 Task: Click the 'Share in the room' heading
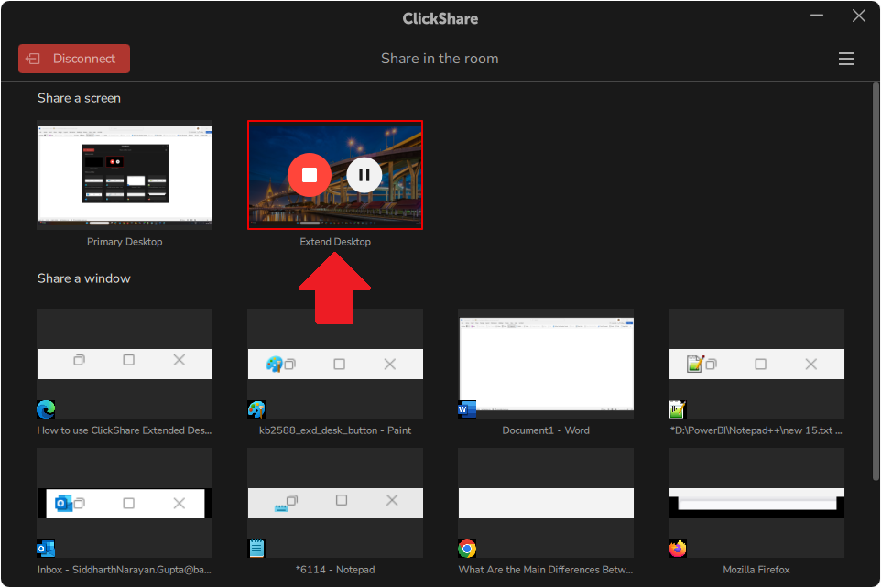coord(440,59)
